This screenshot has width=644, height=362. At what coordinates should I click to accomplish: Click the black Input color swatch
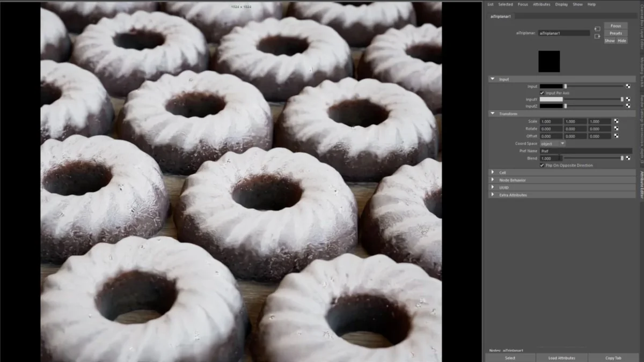(551, 86)
